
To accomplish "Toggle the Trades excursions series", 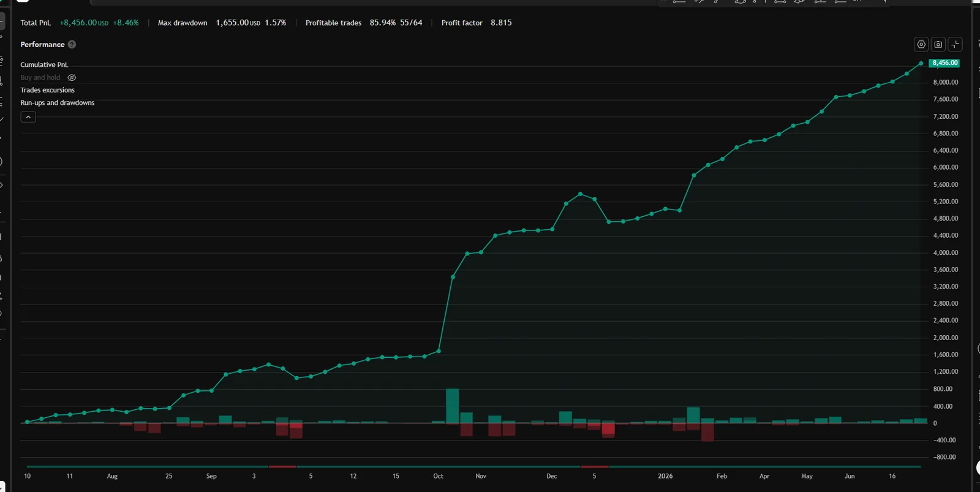I will pyautogui.click(x=47, y=90).
